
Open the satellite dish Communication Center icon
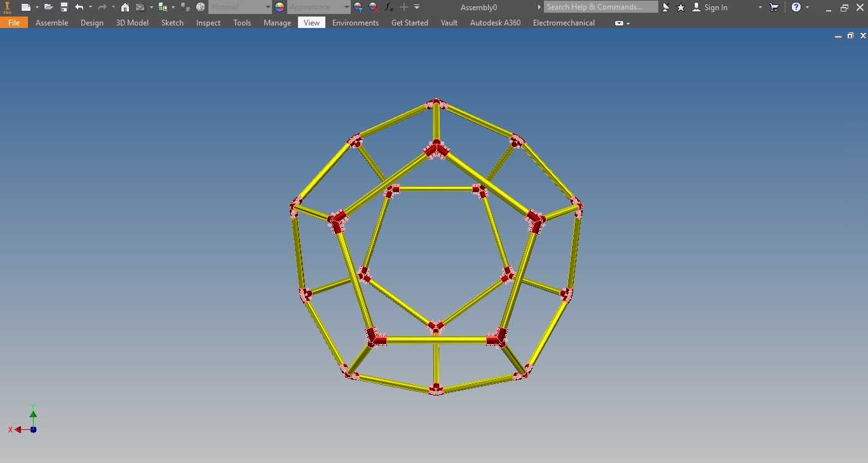(666, 7)
